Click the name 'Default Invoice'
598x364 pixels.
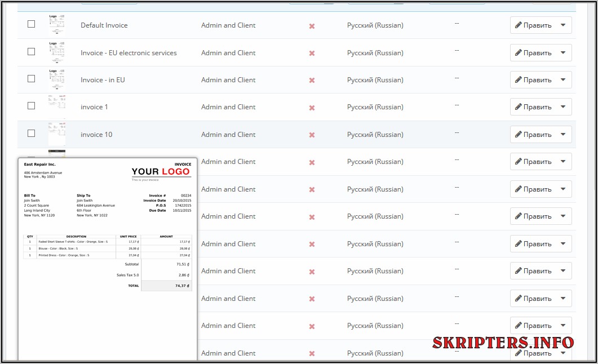click(x=104, y=25)
